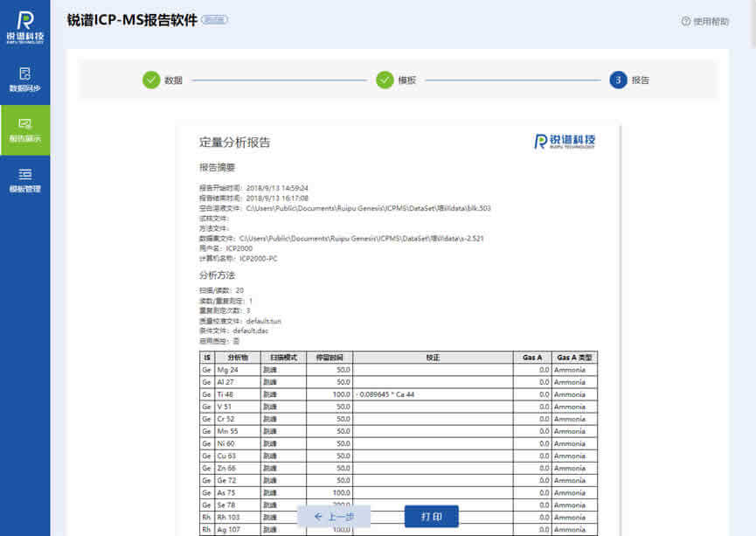Click the 使用帮助 question mark icon
Image resolution: width=756 pixels, height=536 pixels.
click(685, 22)
